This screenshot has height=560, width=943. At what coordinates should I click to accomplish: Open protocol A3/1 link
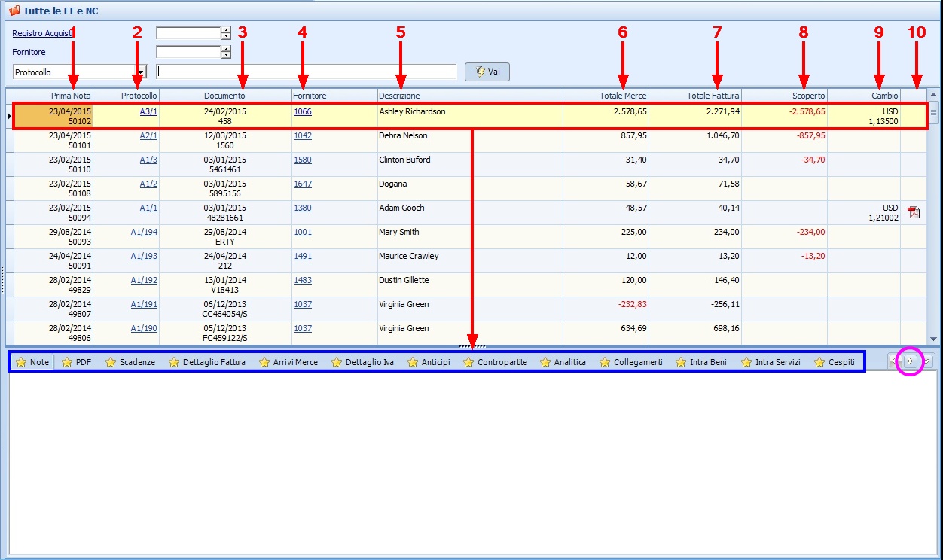[x=148, y=111]
